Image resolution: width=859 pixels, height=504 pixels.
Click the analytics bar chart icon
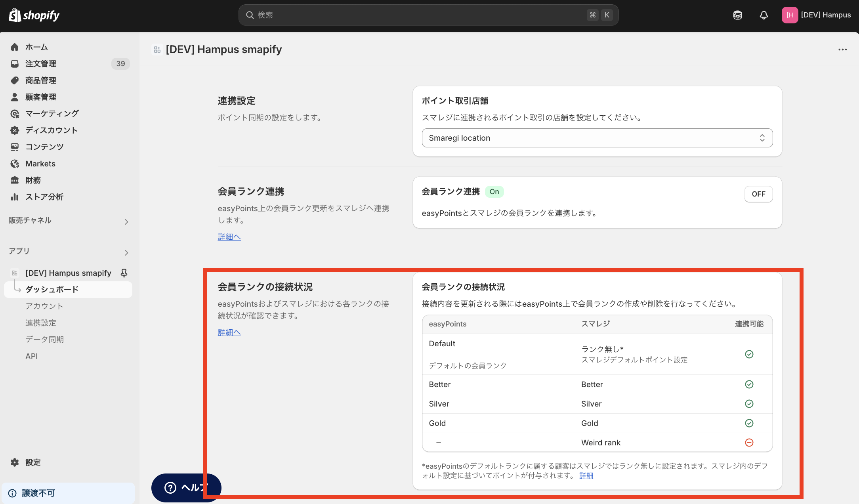click(x=15, y=197)
